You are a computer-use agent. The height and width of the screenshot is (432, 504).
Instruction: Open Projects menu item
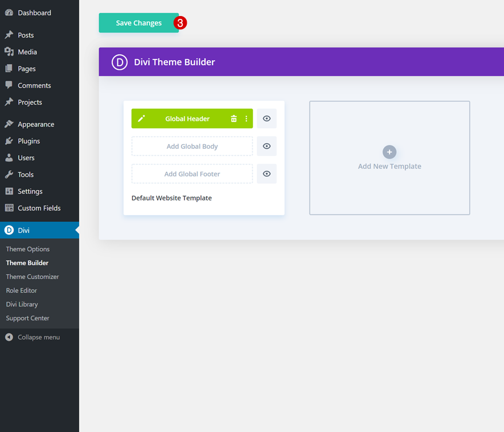(x=30, y=102)
